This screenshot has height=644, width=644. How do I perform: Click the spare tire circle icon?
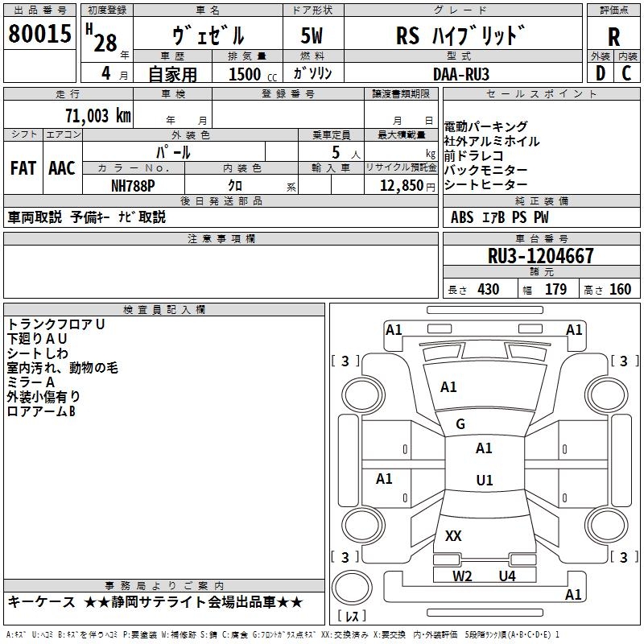(352, 588)
